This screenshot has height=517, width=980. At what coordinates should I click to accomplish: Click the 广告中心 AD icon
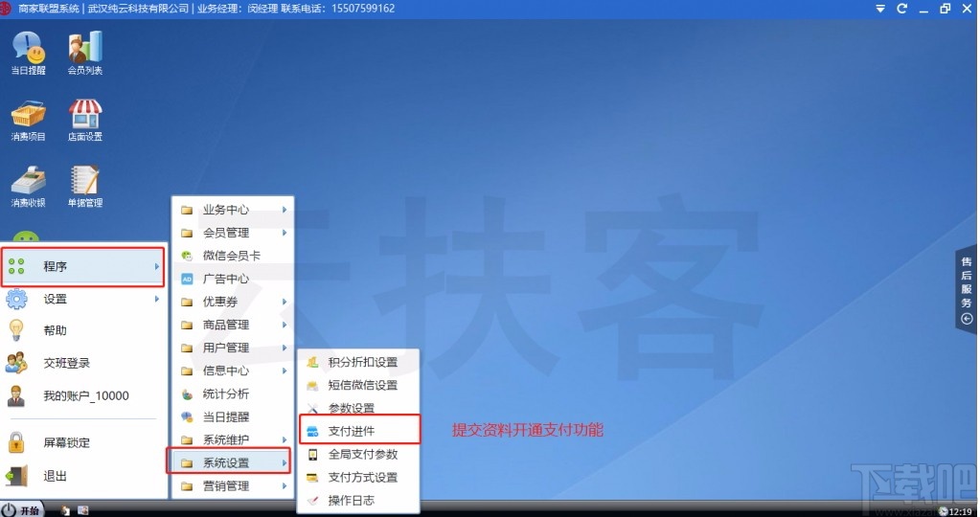(x=187, y=280)
